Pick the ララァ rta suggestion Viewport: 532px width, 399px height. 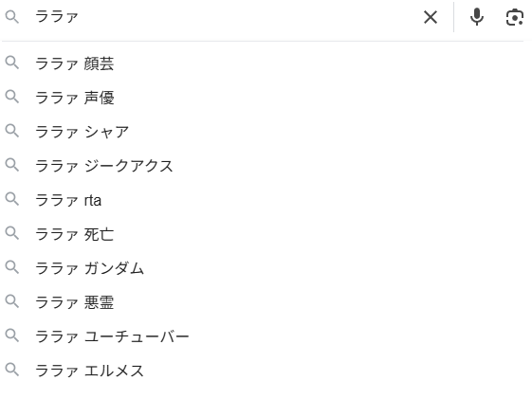tap(263, 200)
